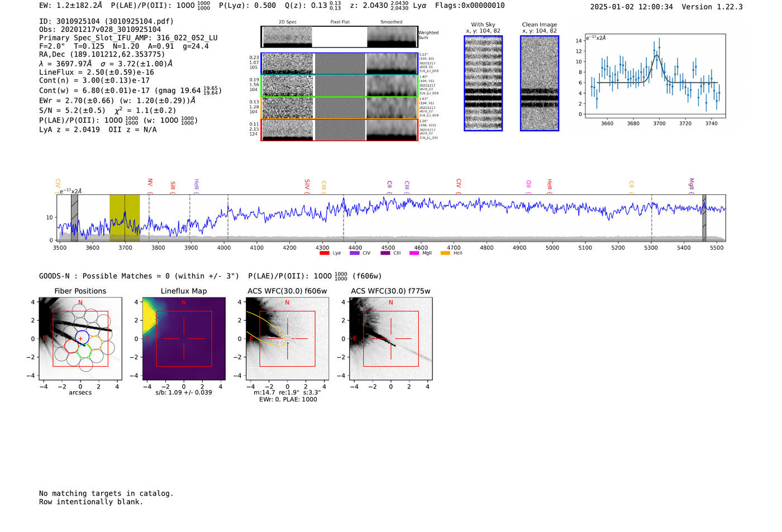
Task: Click the λ = 3697.97Å line
Action: pos(106,64)
